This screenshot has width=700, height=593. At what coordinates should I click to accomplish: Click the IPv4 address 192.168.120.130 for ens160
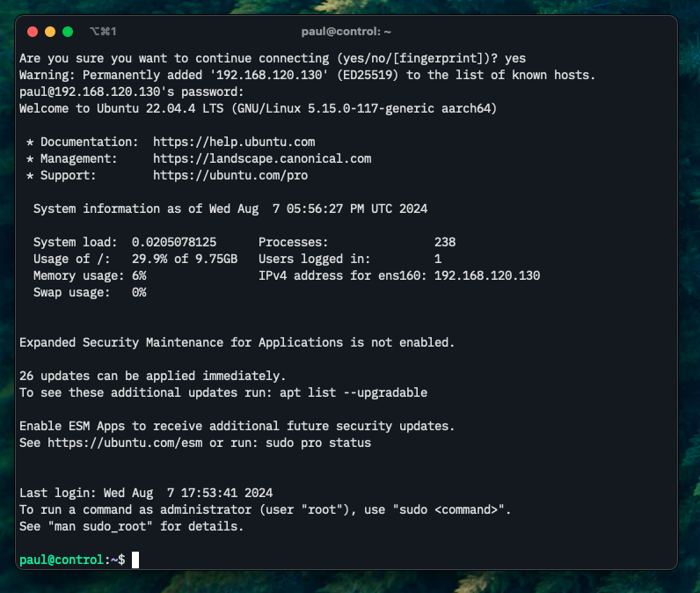click(486, 275)
